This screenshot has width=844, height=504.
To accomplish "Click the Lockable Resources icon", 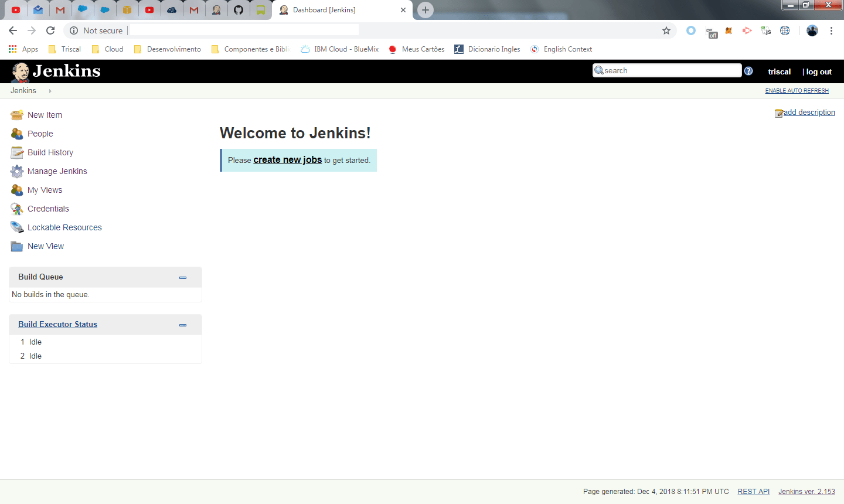I will [x=17, y=227].
